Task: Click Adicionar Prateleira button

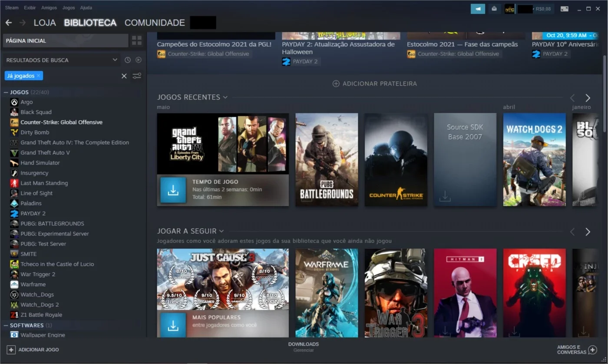Action: [375, 83]
